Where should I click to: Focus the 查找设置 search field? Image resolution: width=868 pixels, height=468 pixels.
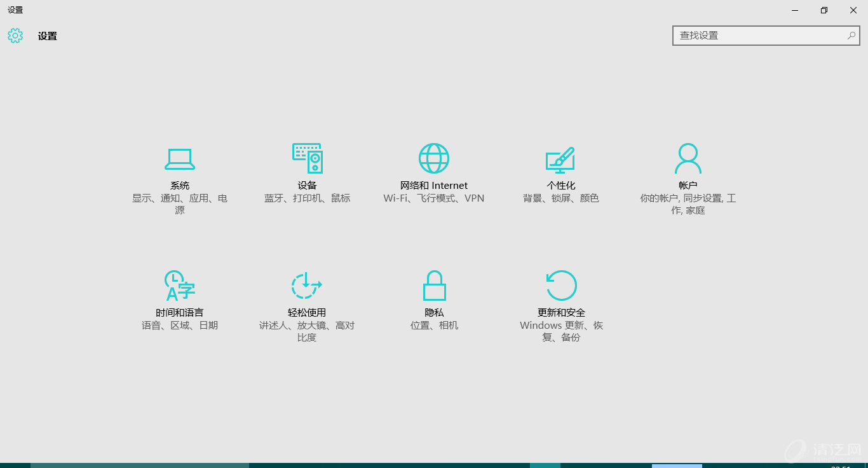point(766,36)
